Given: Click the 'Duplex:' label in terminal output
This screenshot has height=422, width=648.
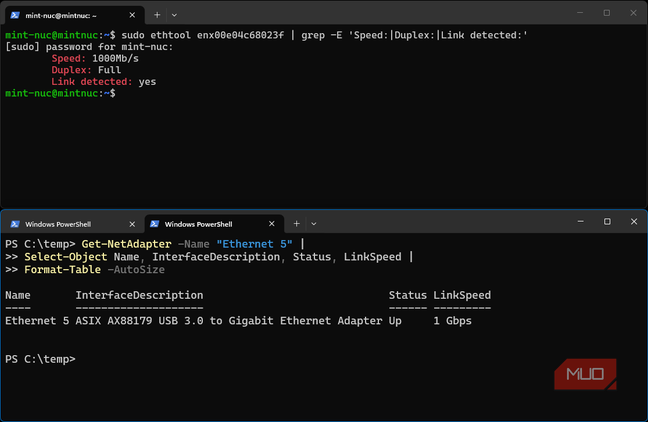Looking at the screenshot, I should tap(71, 70).
